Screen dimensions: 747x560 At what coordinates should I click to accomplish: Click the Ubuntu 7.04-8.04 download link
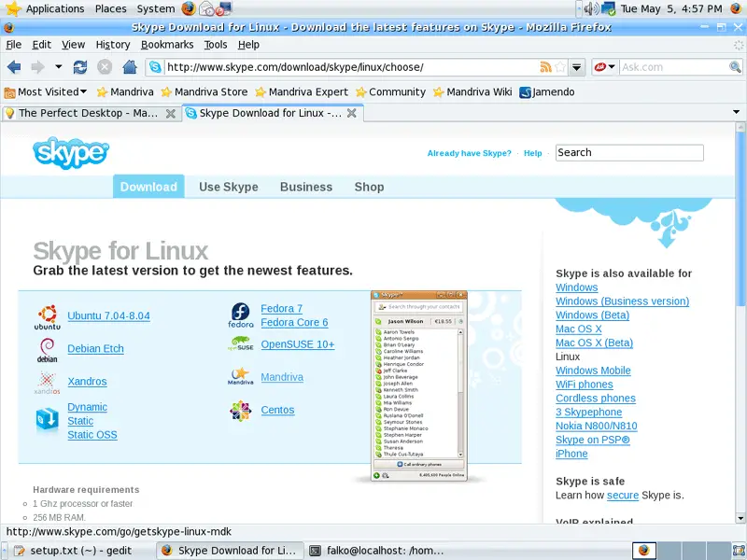click(108, 315)
